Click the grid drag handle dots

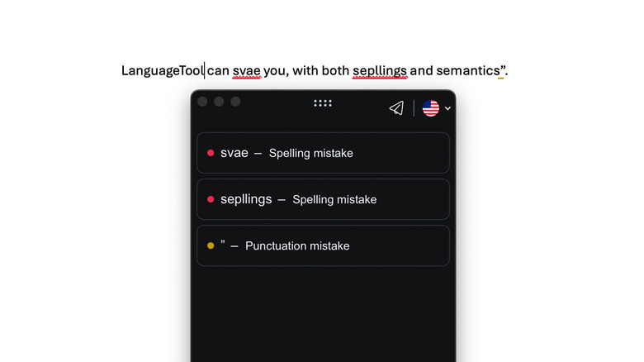323,103
